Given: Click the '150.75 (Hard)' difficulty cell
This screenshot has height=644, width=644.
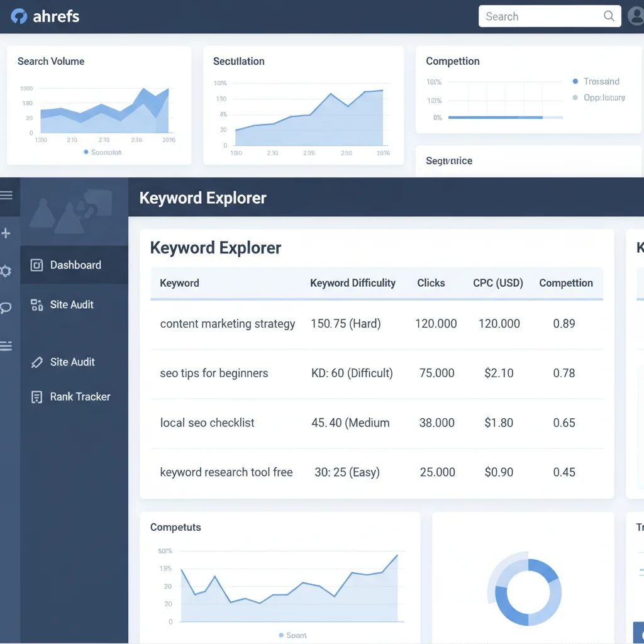Looking at the screenshot, I should [346, 324].
